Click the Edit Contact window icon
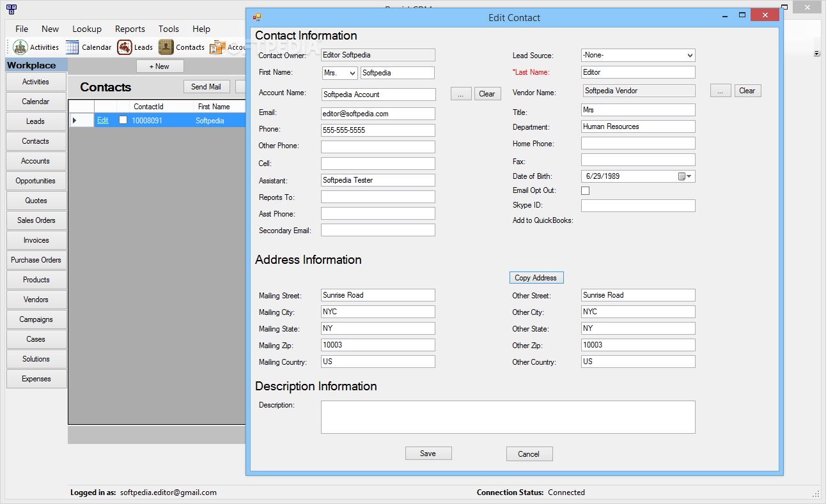Screen dimensions: 826x504 click(257, 17)
